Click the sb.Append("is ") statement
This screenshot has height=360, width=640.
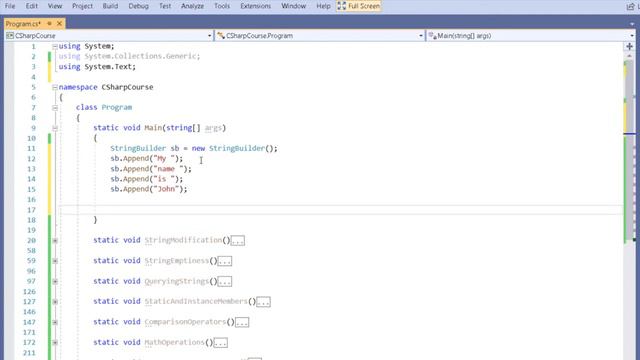coord(147,179)
